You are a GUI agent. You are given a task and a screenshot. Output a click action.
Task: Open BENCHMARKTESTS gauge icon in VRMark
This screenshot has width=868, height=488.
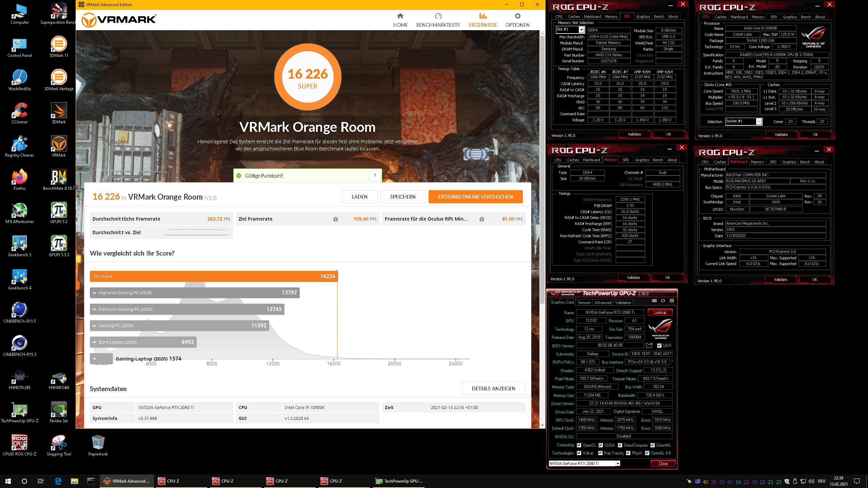click(438, 16)
